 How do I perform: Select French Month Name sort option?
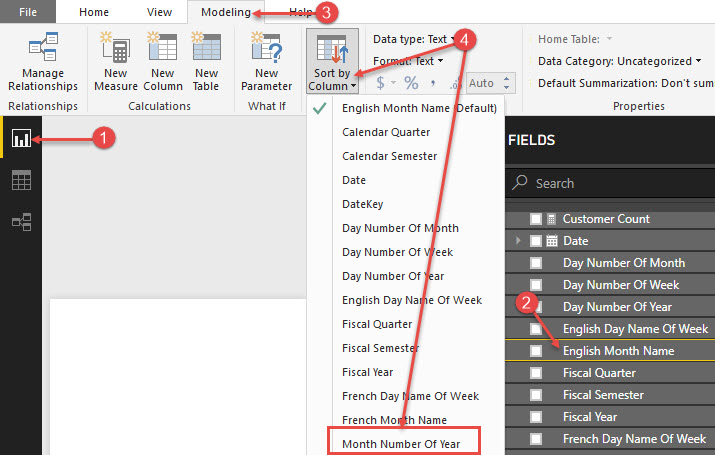406,420
